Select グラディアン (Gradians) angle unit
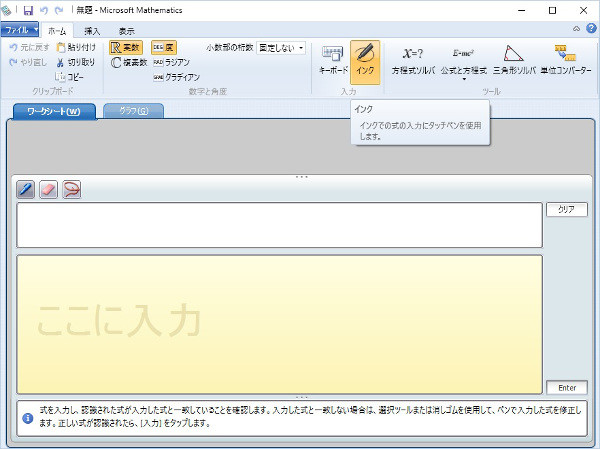Image resolution: width=600 pixels, height=449 pixels. [176, 77]
